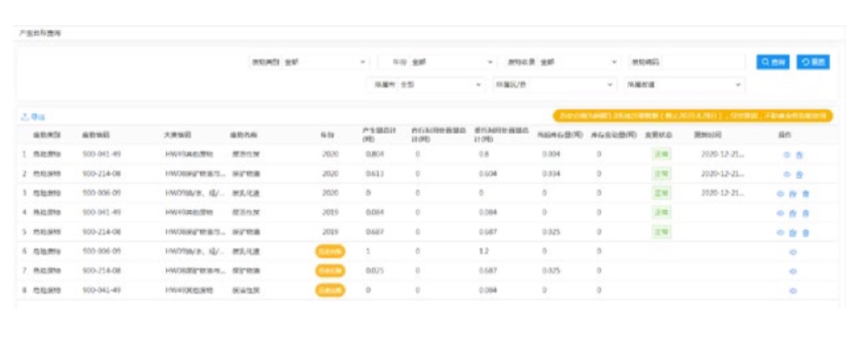This screenshot has height=360, width=868.
Task: Click the edit icon in row 2
Action: tap(799, 174)
